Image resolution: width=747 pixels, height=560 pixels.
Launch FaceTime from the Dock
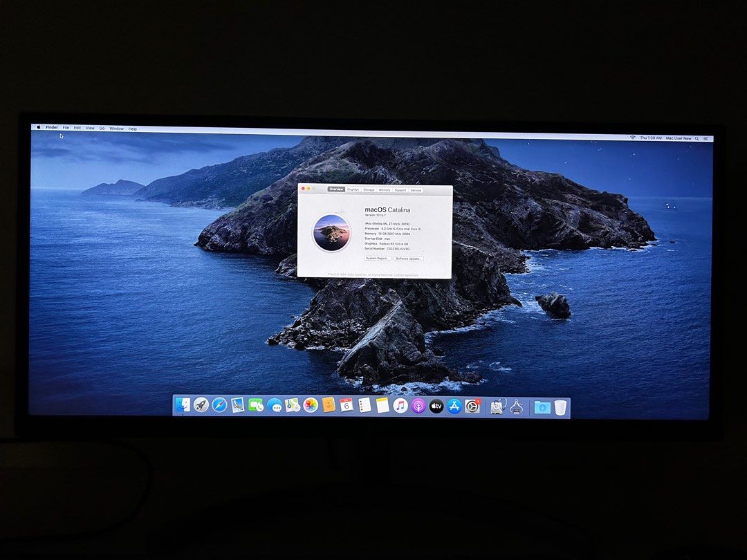(255, 405)
